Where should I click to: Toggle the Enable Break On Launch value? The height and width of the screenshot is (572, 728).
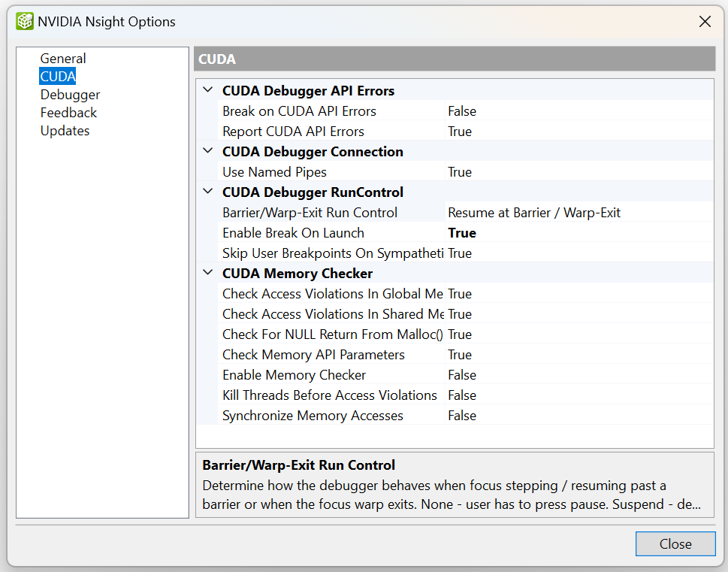tap(462, 233)
